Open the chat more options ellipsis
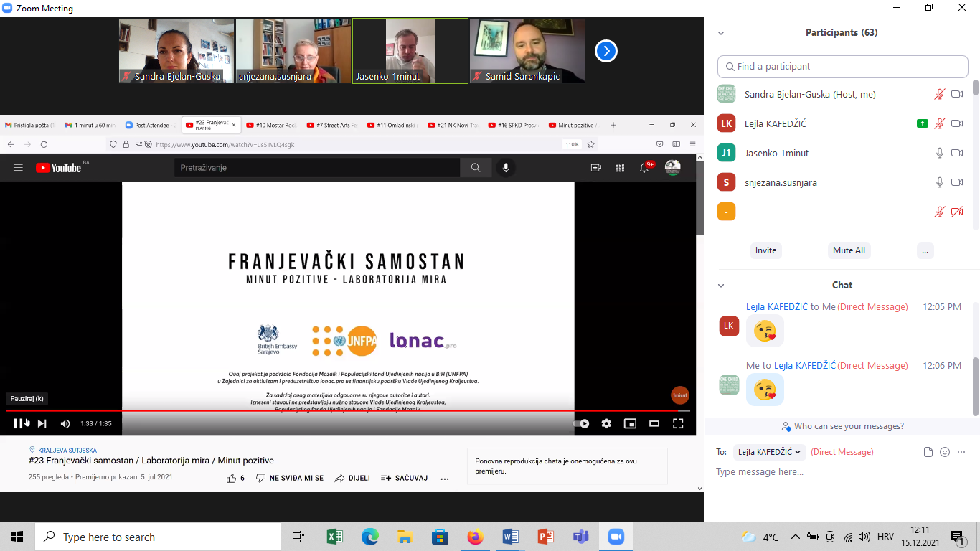980x551 pixels. pyautogui.click(x=961, y=452)
